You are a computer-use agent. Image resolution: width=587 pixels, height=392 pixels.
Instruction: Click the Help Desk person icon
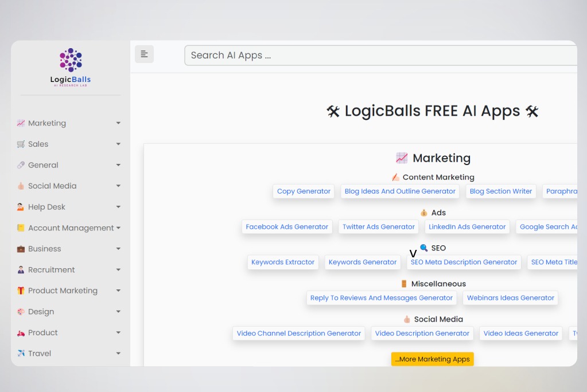tap(21, 207)
